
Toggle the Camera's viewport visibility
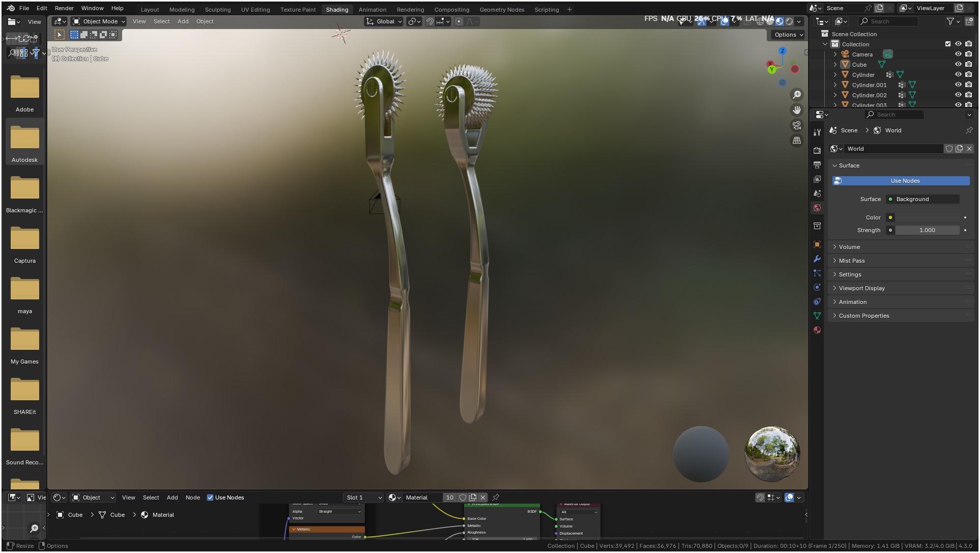958,54
